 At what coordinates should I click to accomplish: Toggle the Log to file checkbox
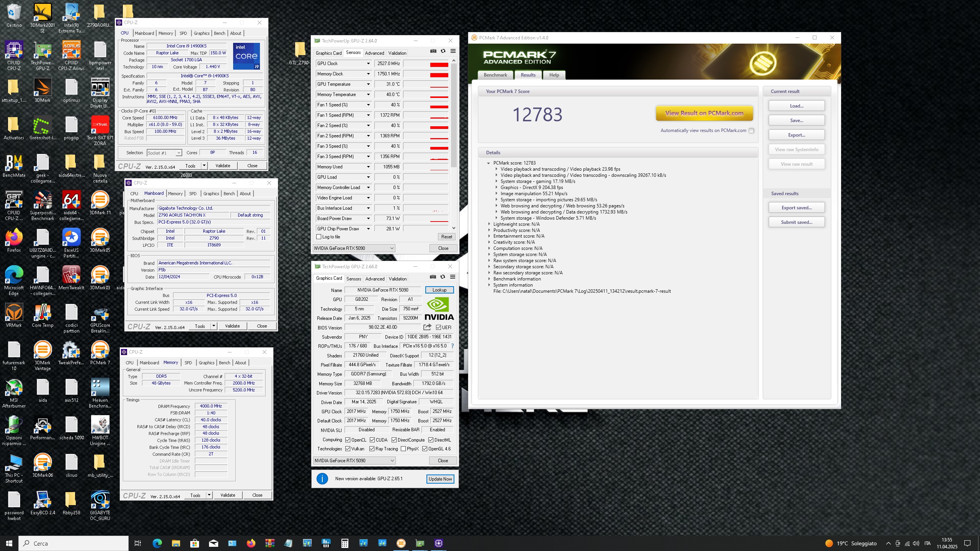(318, 237)
